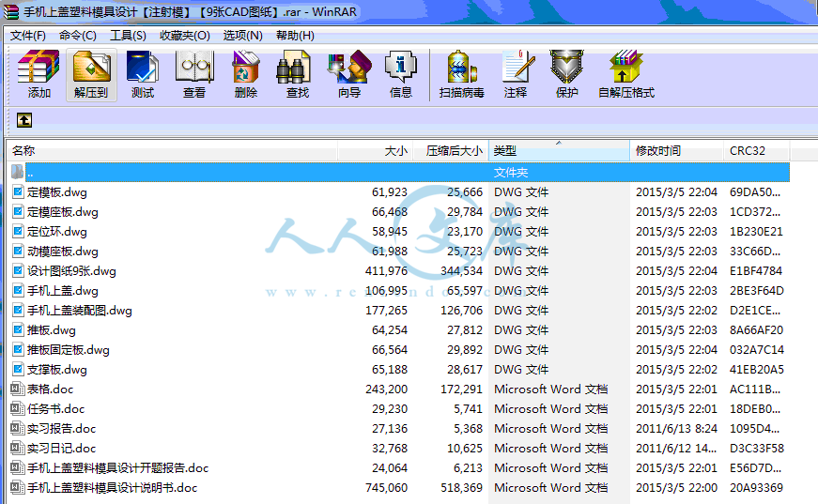This screenshot has height=504, width=818.
Task: Select file 手机上盖装配图.dwg
Action: (x=79, y=311)
